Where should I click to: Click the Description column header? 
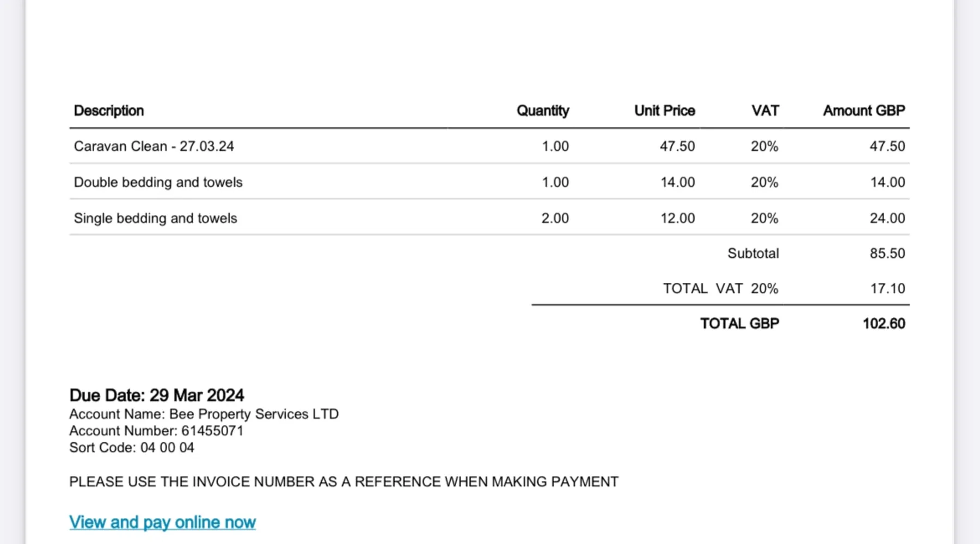(x=109, y=111)
